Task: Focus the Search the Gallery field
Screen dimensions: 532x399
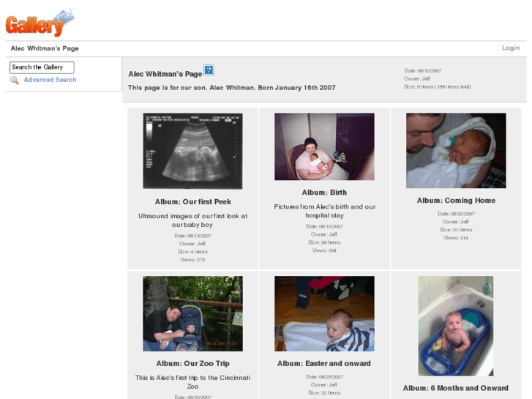Action: point(42,67)
